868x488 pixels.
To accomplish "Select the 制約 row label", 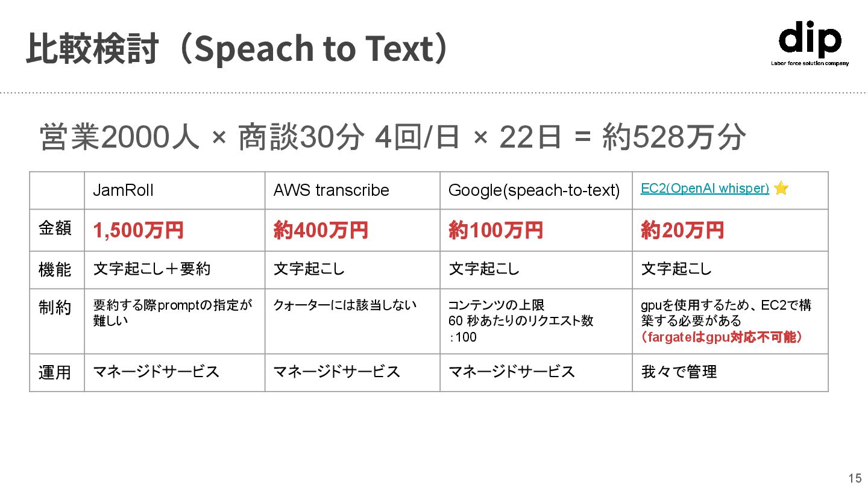I will 55,308.
